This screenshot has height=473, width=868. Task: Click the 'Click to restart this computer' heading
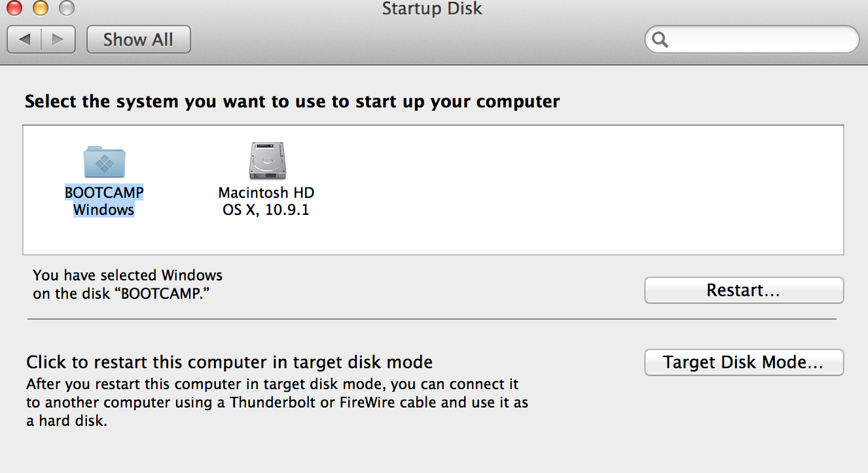(x=229, y=362)
